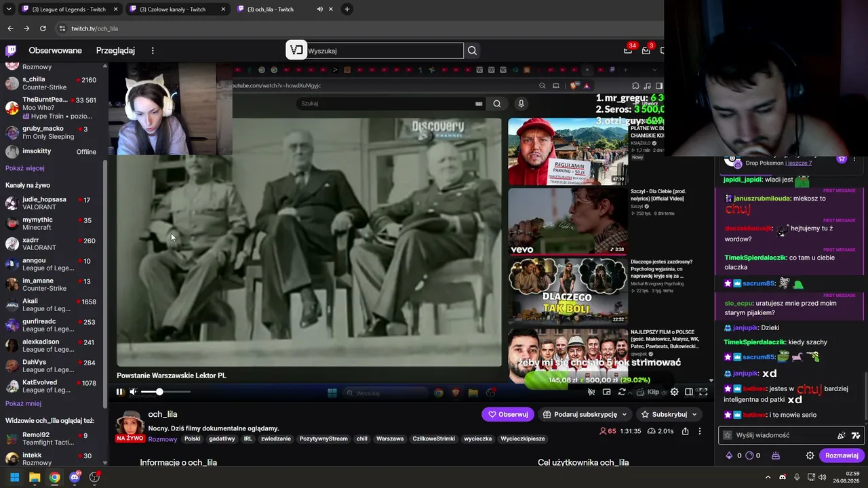Screen dimensions: 868x488
Task: Open Podaruj subskrypcję gift dropdown
Action: (x=585, y=414)
